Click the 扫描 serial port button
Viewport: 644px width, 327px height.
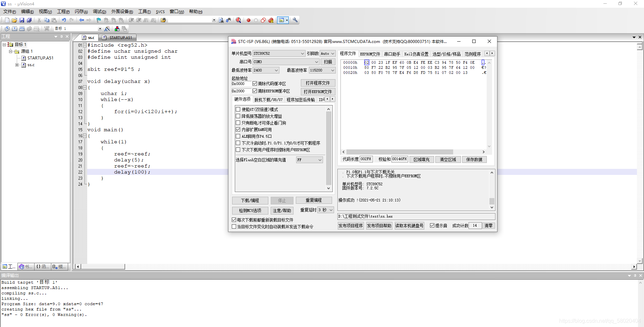click(328, 62)
